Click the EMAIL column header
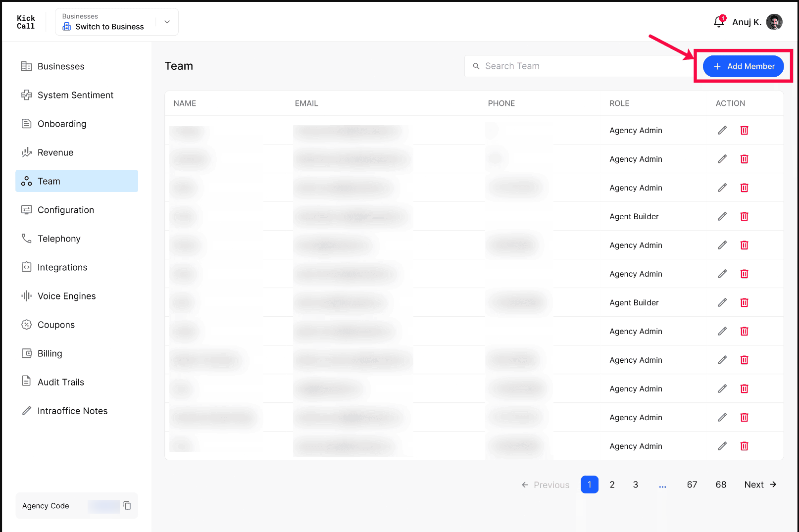The image size is (799, 532). [306, 103]
